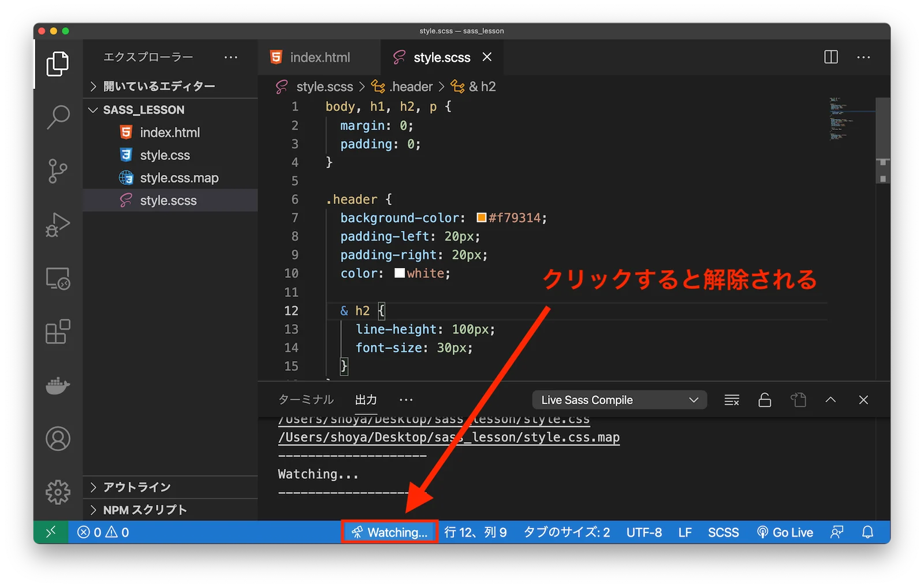Open index.html in the file tree
The image size is (924, 588).
coord(170,132)
